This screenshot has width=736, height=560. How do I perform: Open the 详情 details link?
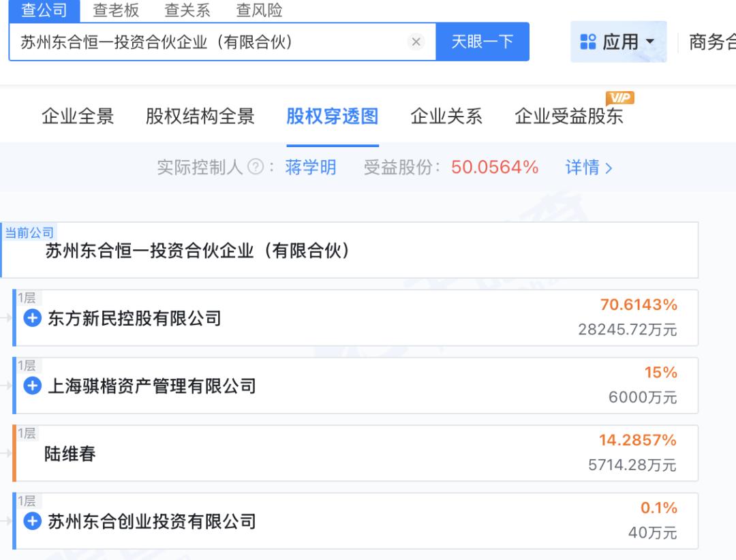point(589,167)
